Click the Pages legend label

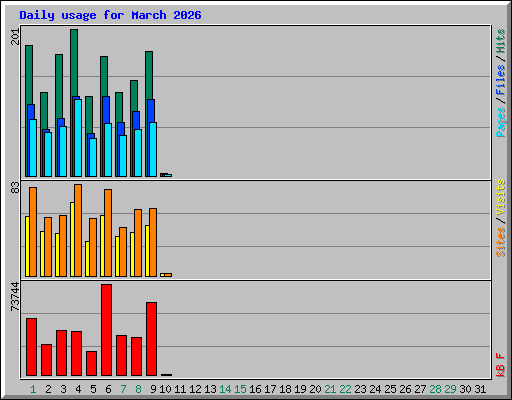point(500,122)
